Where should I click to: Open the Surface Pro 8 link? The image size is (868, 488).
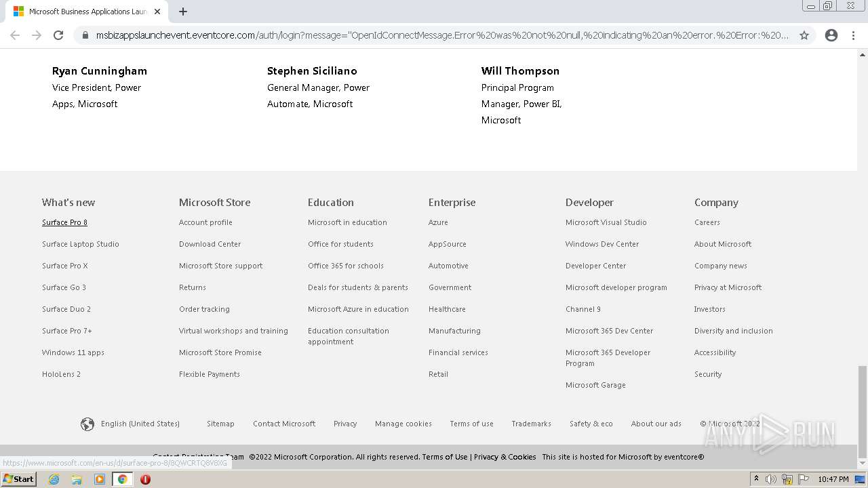click(64, 222)
